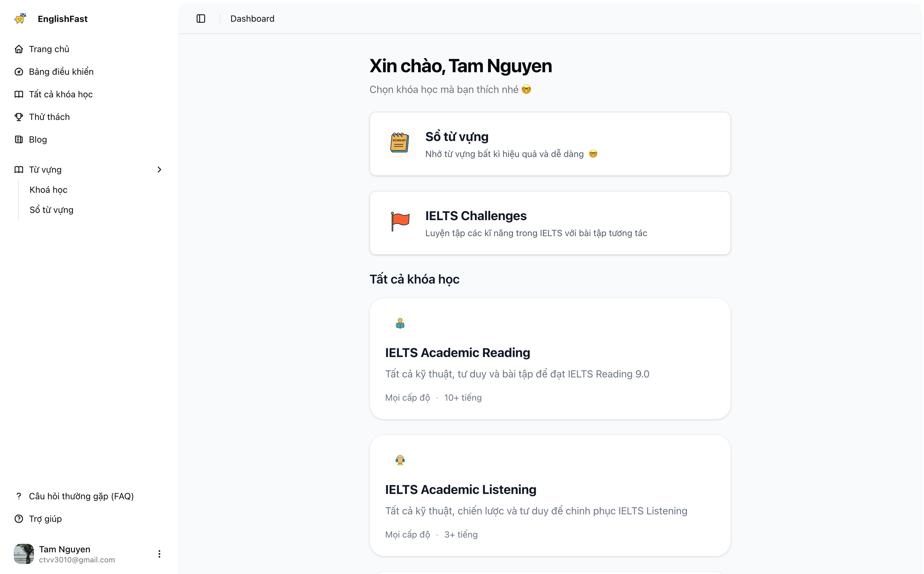Click the IELTS Academic Listening headphone icon
Image resolution: width=924 pixels, height=574 pixels.
pyautogui.click(x=400, y=460)
